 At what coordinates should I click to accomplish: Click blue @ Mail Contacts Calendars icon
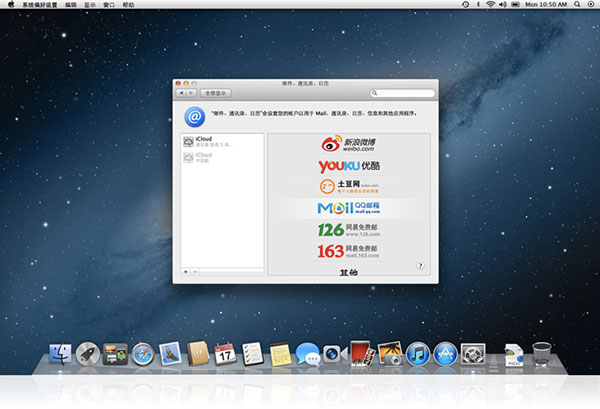(194, 117)
